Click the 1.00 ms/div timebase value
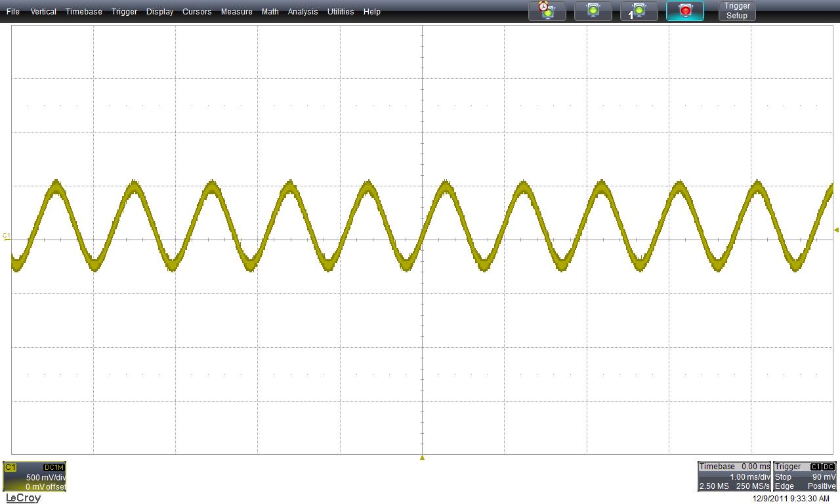 (749, 477)
